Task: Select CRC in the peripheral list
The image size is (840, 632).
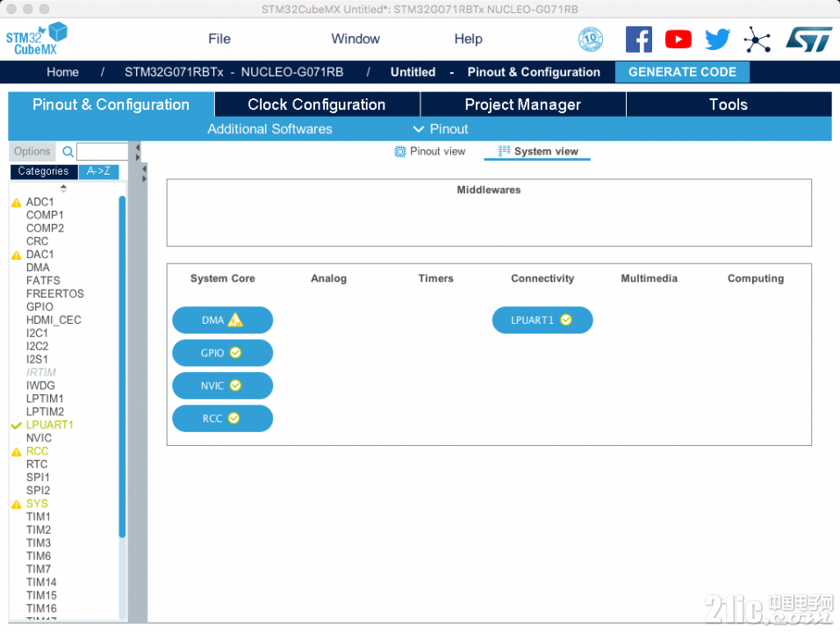Action: point(38,241)
